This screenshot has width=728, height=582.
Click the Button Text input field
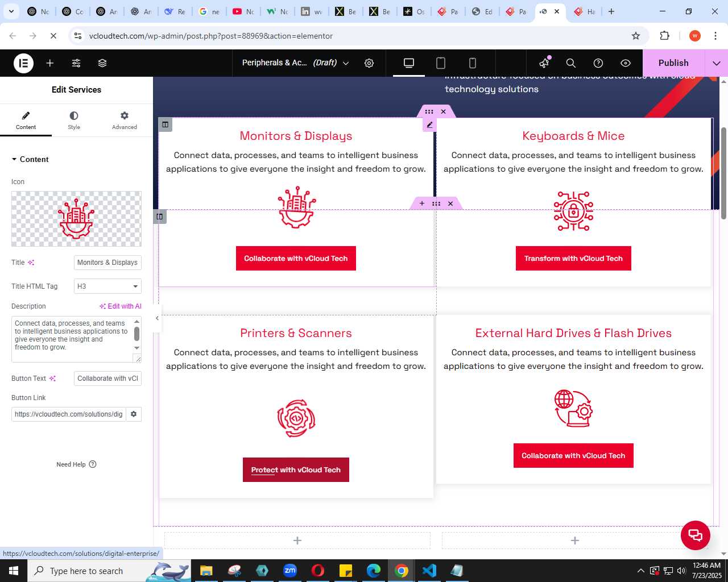pos(107,379)
